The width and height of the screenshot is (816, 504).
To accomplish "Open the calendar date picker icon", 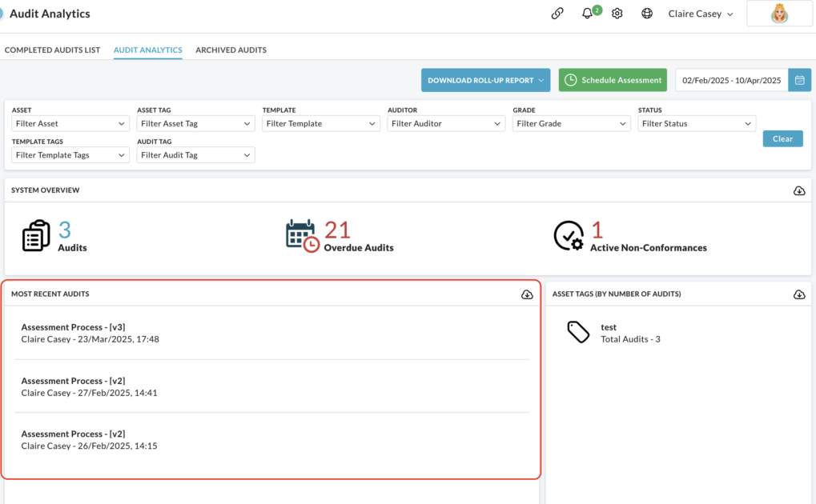I will point(800,80).
